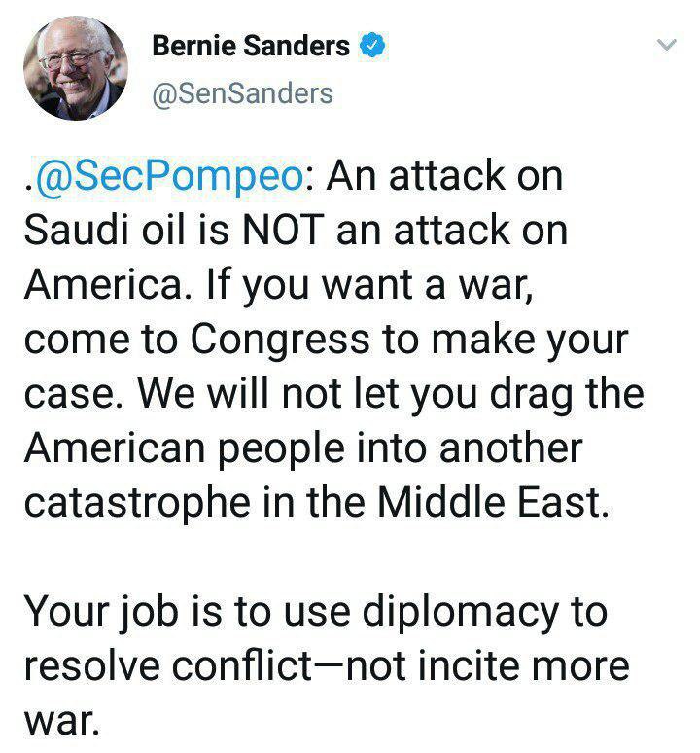The image size is (700, 753).
Task: Click the words Saudi oil
Action: [96, 232]
